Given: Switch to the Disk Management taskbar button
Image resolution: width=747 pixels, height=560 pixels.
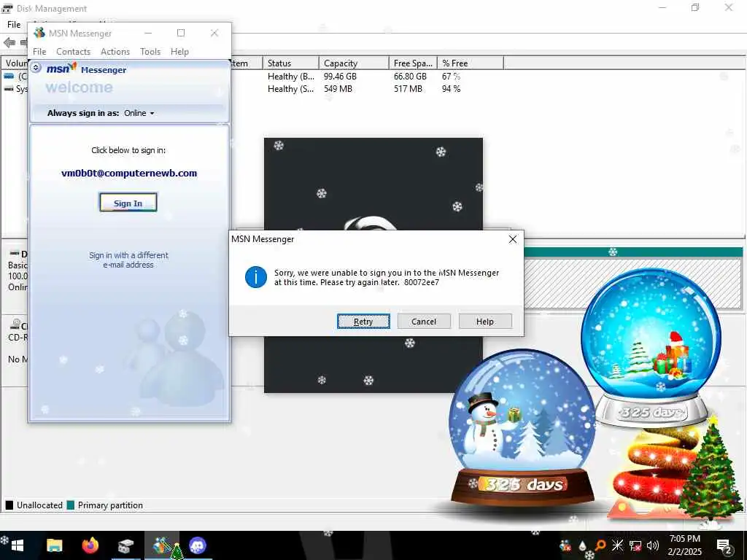Looking at the screenshot, I should point(125,545).
